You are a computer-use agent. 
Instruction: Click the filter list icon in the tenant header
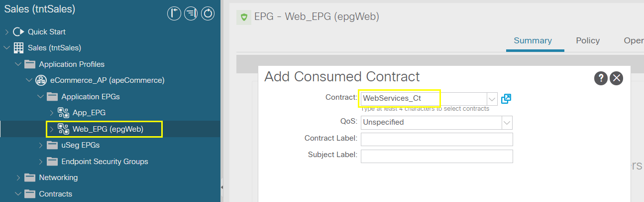click(x=191, y=13)
